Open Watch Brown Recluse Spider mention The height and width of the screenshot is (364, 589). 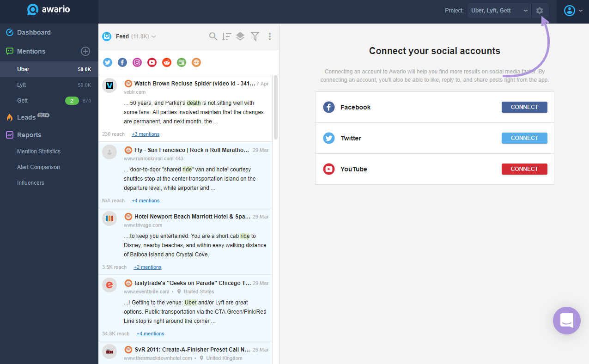point(194,84)
